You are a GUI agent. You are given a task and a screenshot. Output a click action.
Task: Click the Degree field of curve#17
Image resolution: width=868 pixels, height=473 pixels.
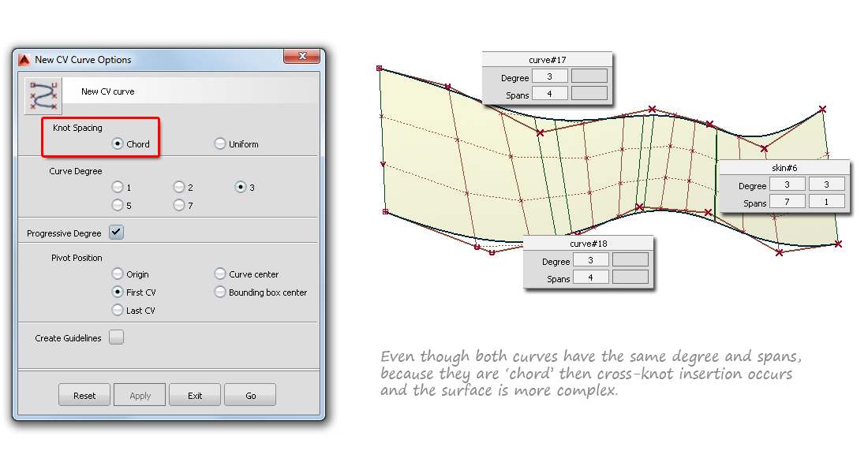pos(550,76)
